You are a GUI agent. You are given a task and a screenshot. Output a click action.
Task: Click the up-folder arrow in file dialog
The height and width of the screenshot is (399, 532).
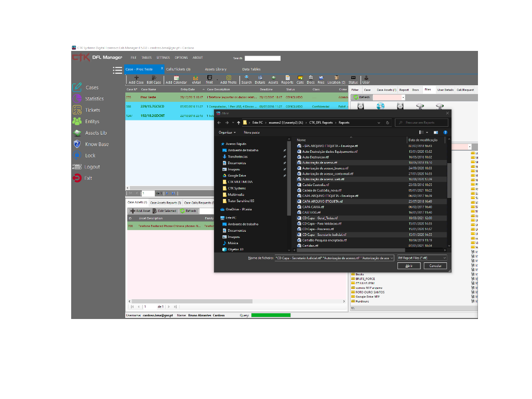[238, 123]
